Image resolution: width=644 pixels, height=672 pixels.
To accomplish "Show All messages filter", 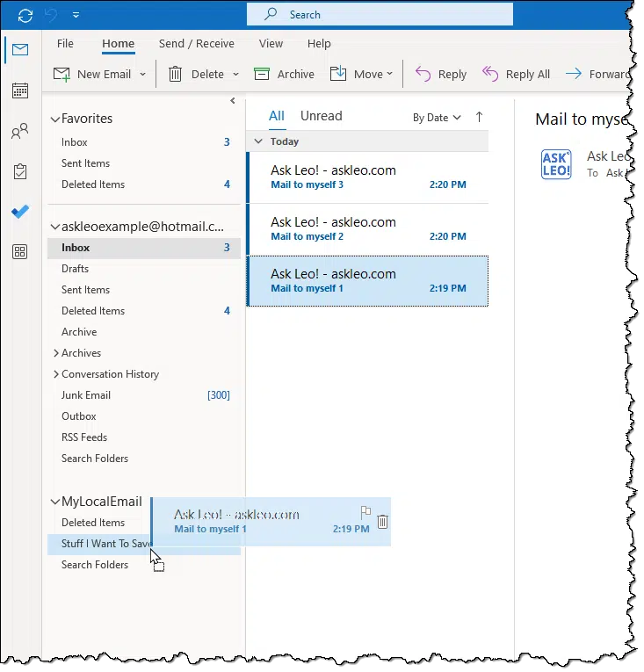I will point(277,116).
